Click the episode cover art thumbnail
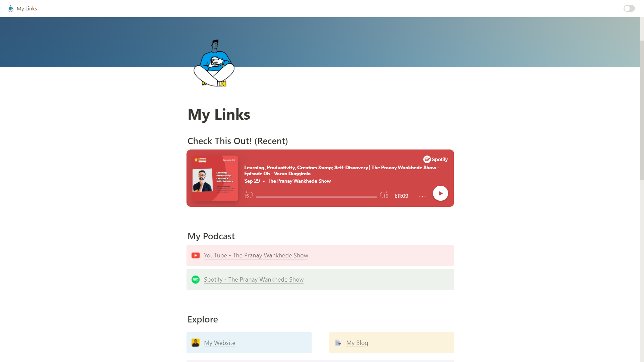Screen dimensions: 644x362 [215, 178]
